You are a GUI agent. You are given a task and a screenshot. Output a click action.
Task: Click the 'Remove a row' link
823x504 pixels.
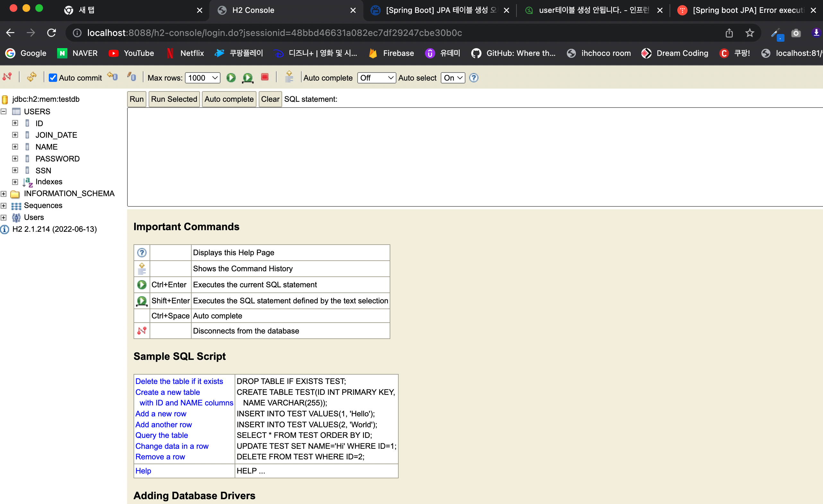click(160, 456)
